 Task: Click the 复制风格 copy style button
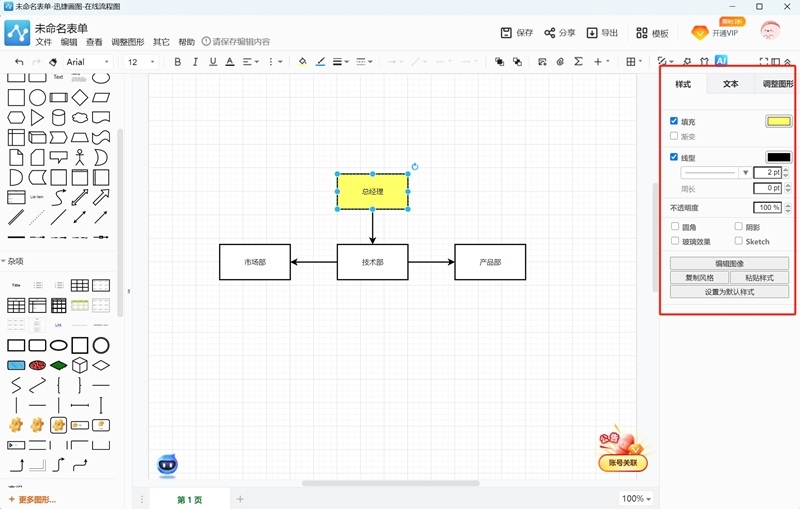[x=699, y=277]
